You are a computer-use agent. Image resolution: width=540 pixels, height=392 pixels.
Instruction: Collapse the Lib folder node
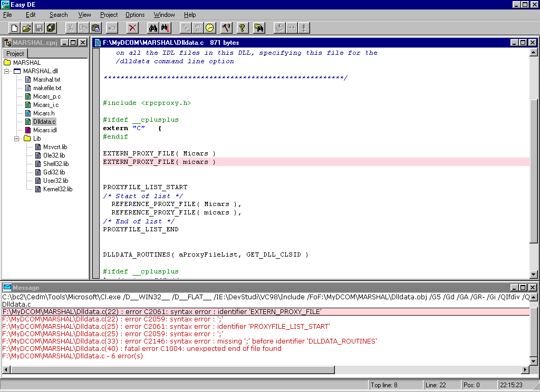(x=16, y=139)
